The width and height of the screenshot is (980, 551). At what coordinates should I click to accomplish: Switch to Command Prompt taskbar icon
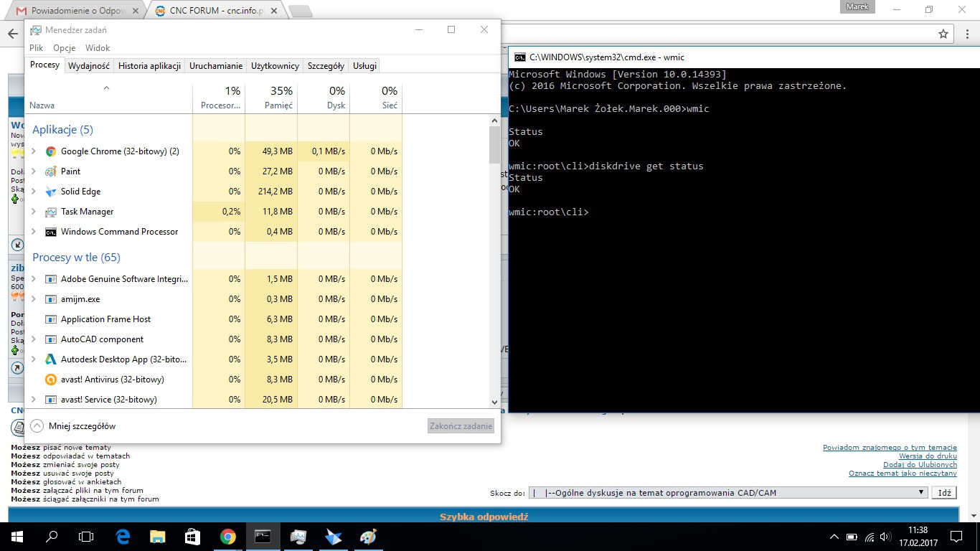(x=263, y=537)
